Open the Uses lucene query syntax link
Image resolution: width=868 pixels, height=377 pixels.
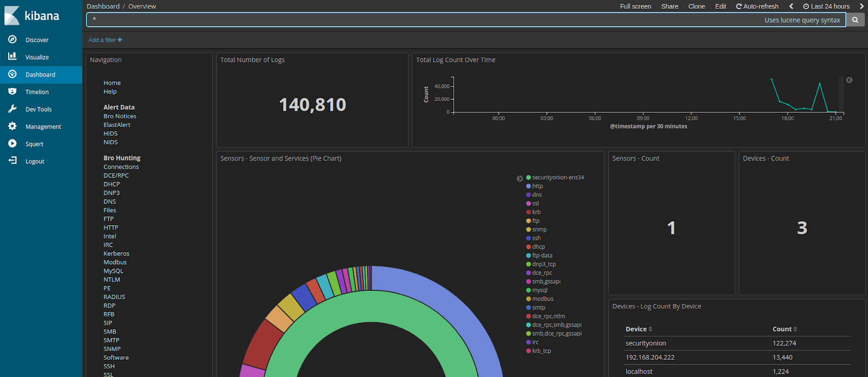click(802, 20)
